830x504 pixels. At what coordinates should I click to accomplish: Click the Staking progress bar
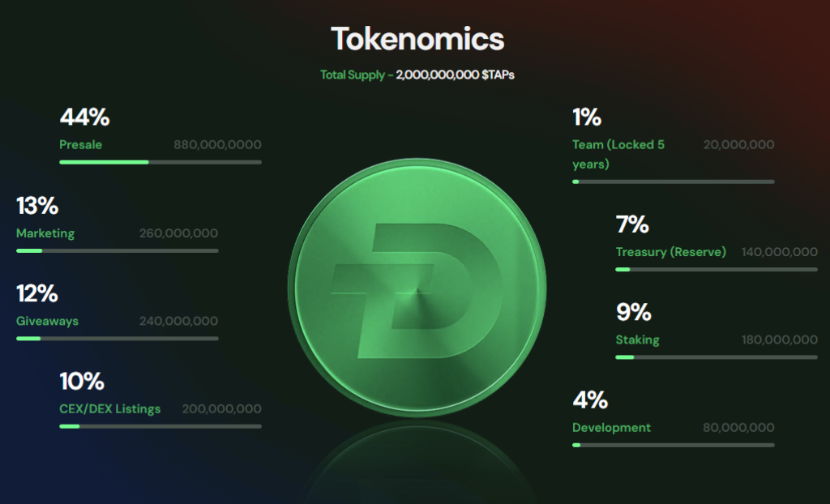[x=717, y=357]
